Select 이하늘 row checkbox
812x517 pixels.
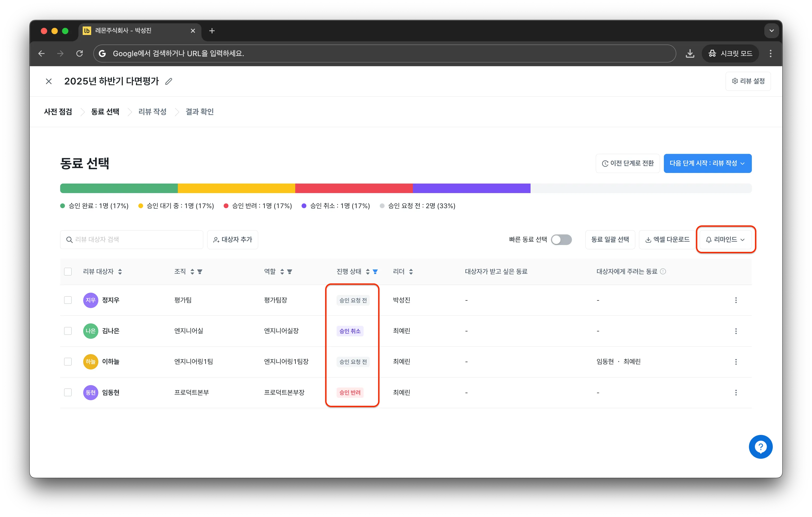click(x=68, y=362)
